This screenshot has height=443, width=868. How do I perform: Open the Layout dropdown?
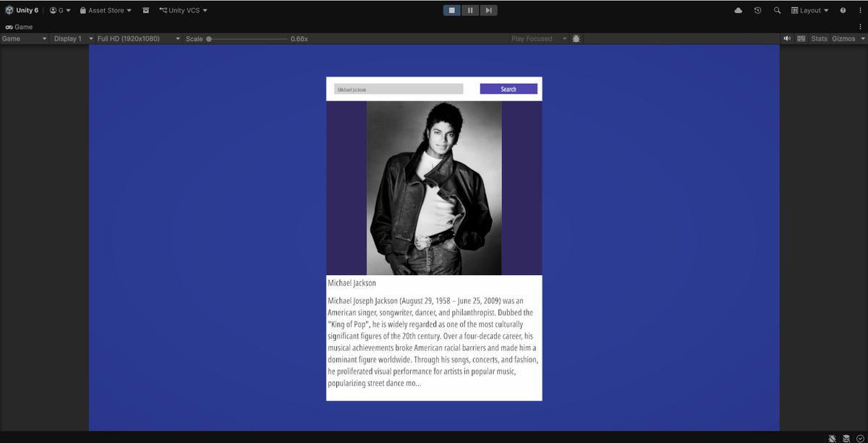810,10
